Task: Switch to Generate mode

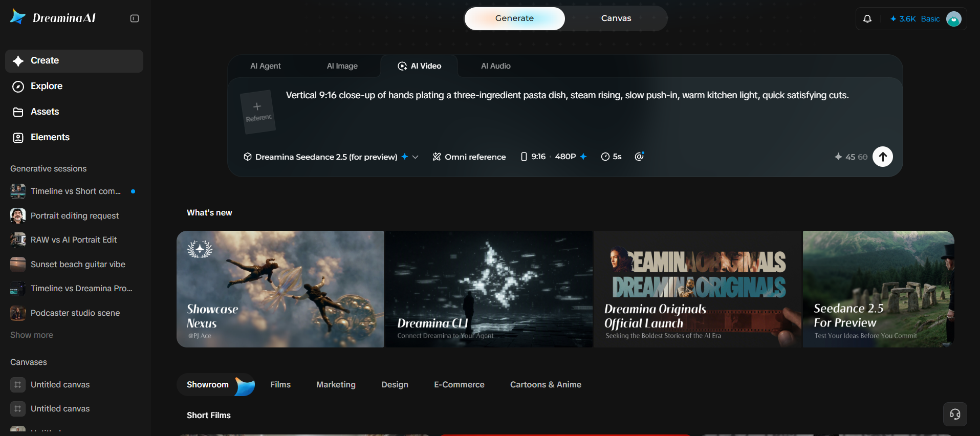Action: 515,18
